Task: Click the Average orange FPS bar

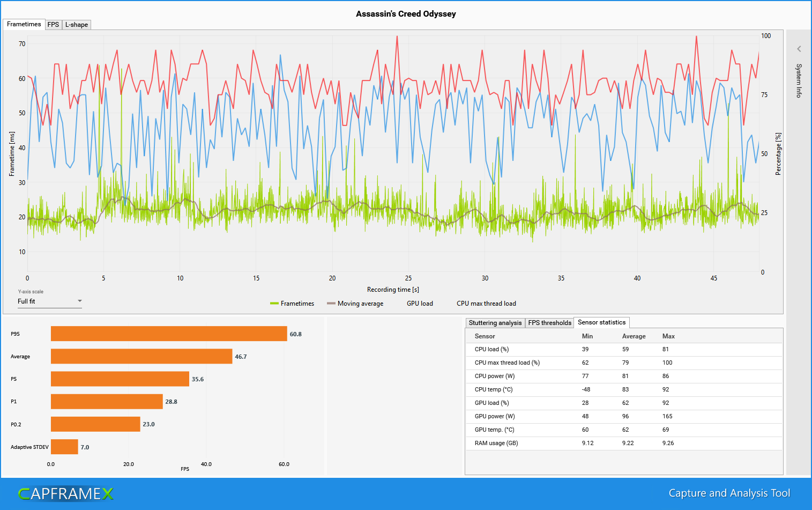Action: coord(141,356)
